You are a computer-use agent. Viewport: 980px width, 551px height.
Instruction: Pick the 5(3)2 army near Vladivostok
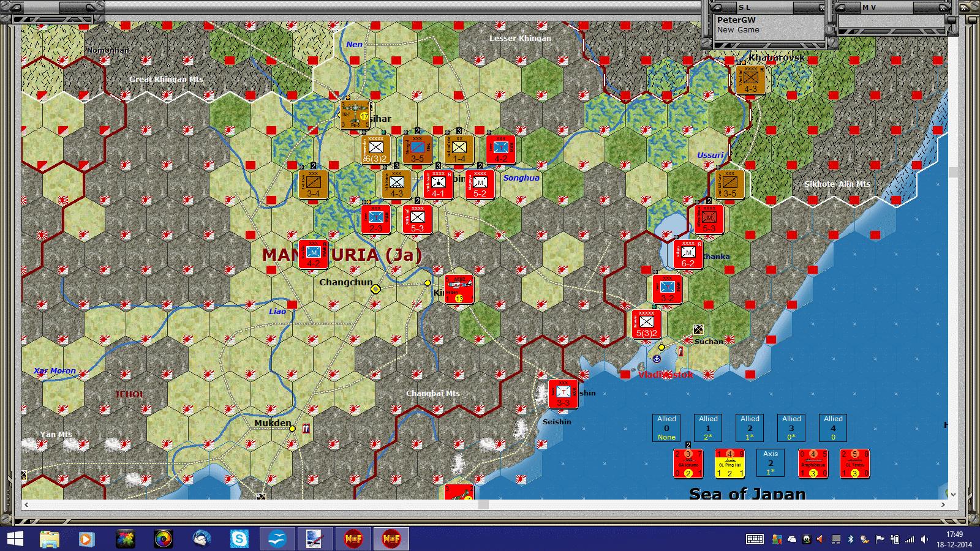(x=646, y=324)
